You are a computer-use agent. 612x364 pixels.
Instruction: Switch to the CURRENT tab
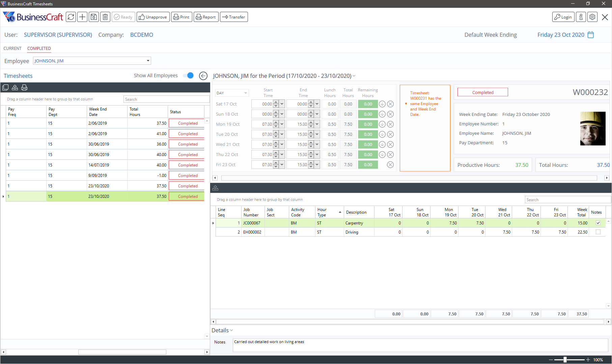coord(12,49)
